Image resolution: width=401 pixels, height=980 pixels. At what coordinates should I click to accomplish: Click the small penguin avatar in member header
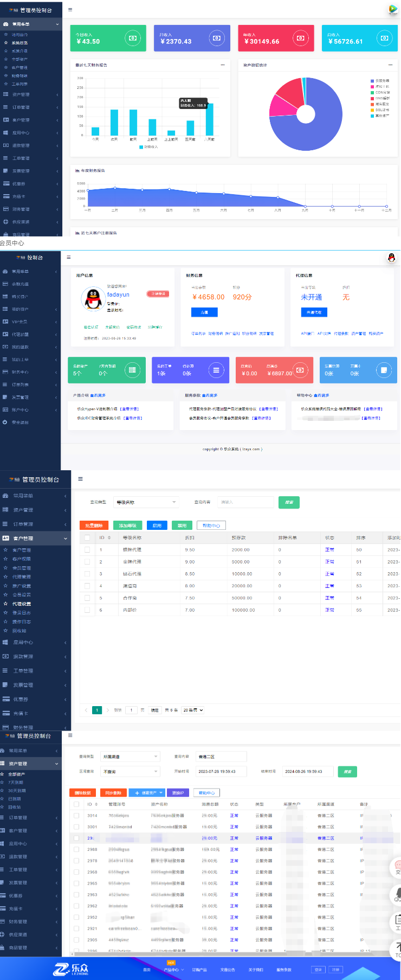(x=391, y=258)
